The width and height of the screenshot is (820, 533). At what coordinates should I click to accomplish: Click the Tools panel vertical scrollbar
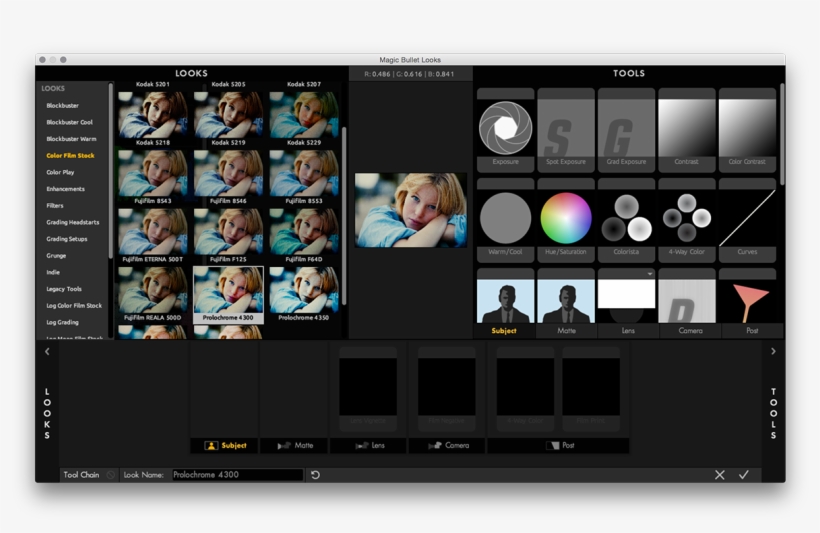pyautogui.click(x=782, y=134)
